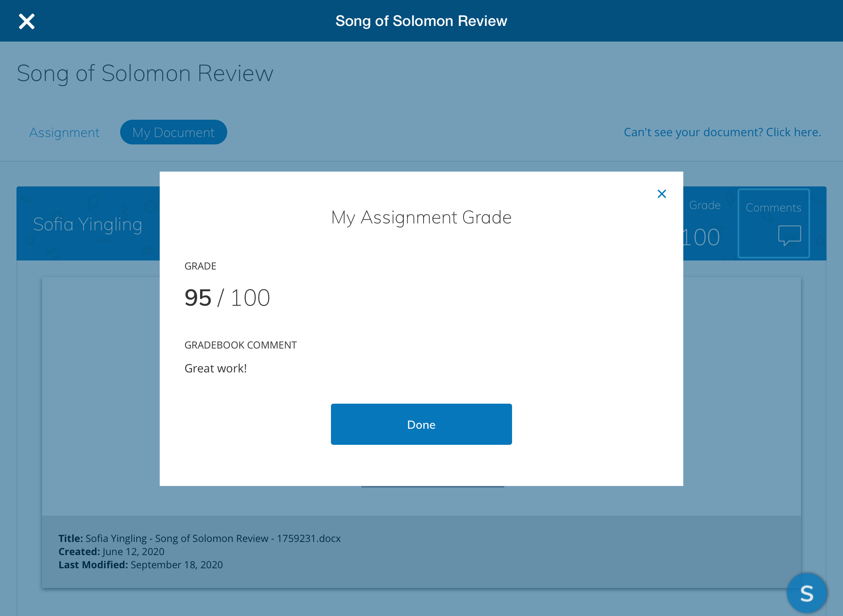This screenshot has height=616, width=843.
Task: Click the 'Great work!' gradebook comment
Action: (x=216, y=368)
